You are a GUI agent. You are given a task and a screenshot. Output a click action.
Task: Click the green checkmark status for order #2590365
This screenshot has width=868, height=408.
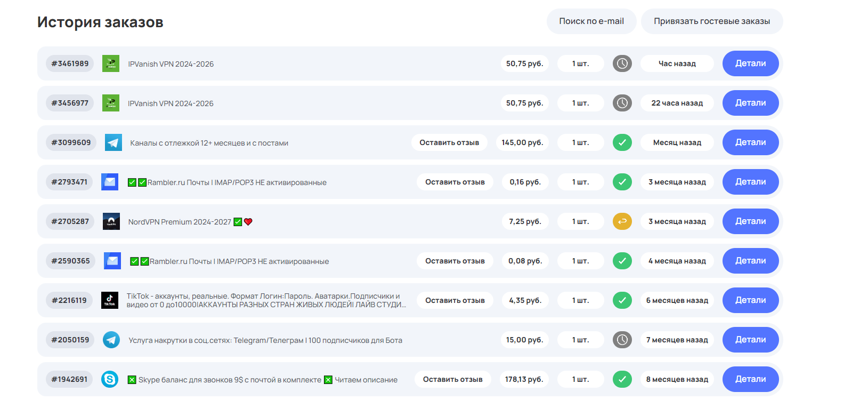click(622, 261)
